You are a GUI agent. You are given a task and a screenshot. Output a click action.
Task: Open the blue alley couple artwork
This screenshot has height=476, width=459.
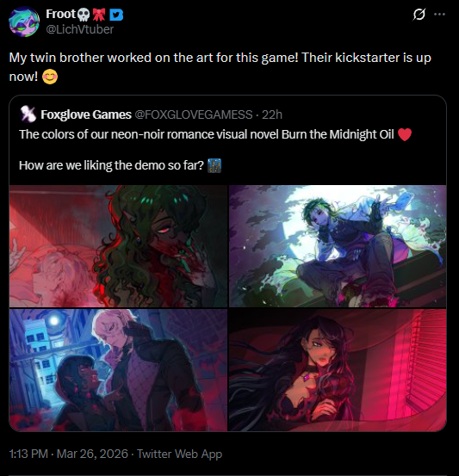pos(118,370)
